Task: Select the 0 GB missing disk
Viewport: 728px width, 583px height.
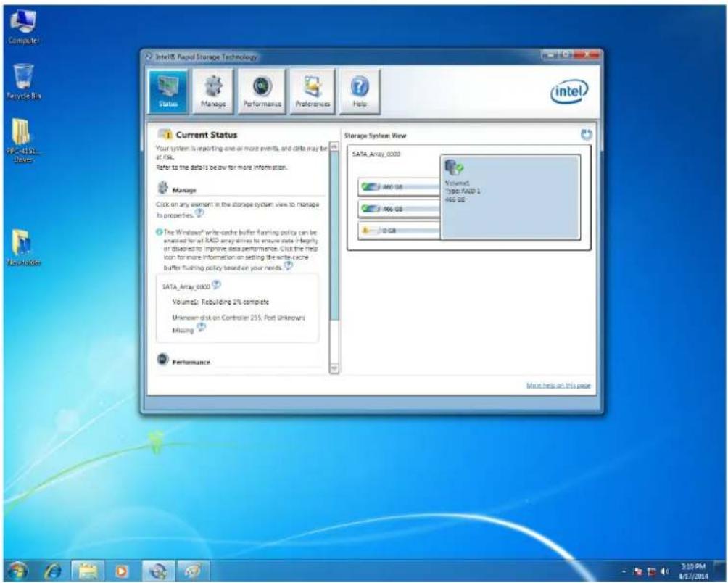Action: [x=400, y=231]
